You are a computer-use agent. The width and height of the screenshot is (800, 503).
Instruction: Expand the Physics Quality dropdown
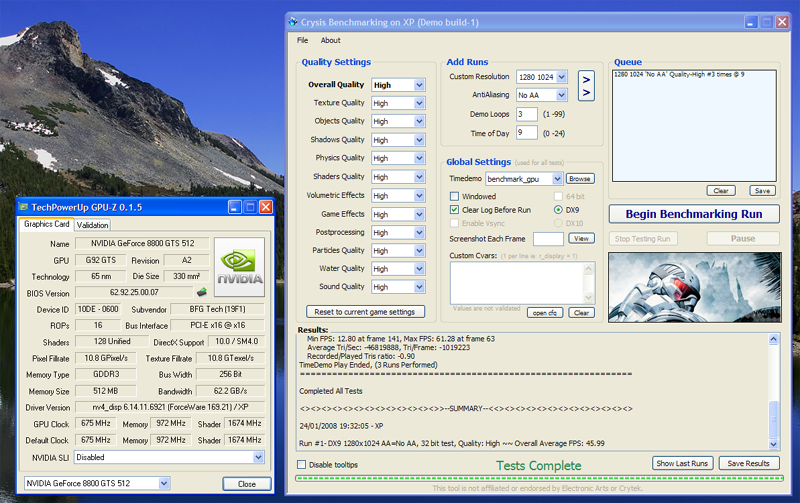click(x=419, y=158)
